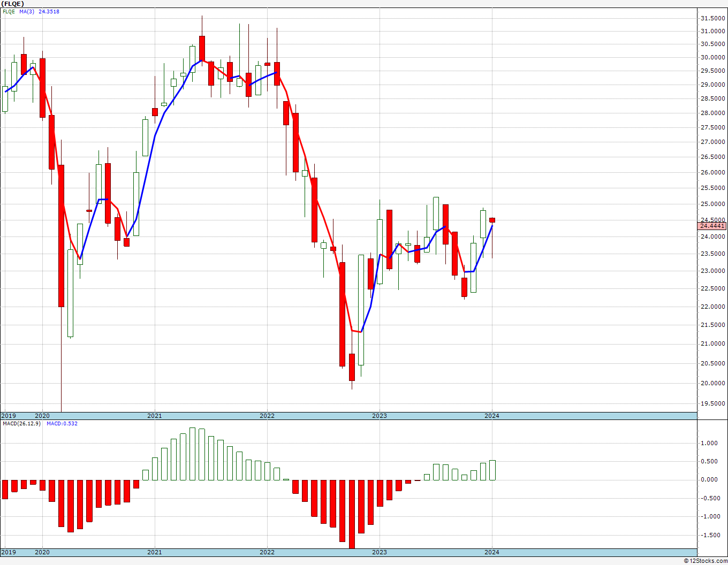Select the 2024 year label on the price chart axis
The image size is (728, 565).
pyautogui.click(x=492, y=416)
